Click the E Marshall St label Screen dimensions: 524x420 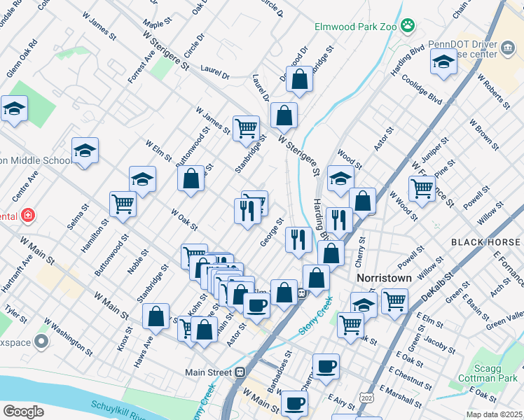pos(401,396)
